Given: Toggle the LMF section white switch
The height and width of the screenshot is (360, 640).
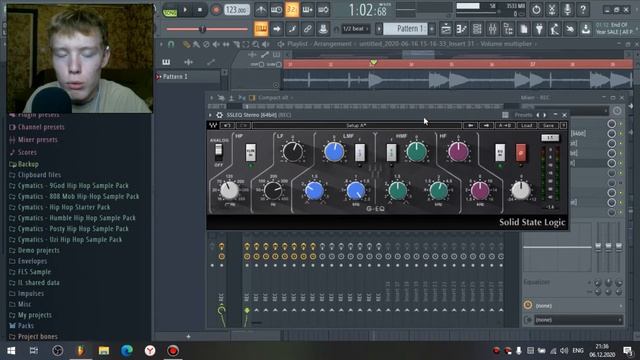Looking at the screenshot, I should tap(360, 153).
